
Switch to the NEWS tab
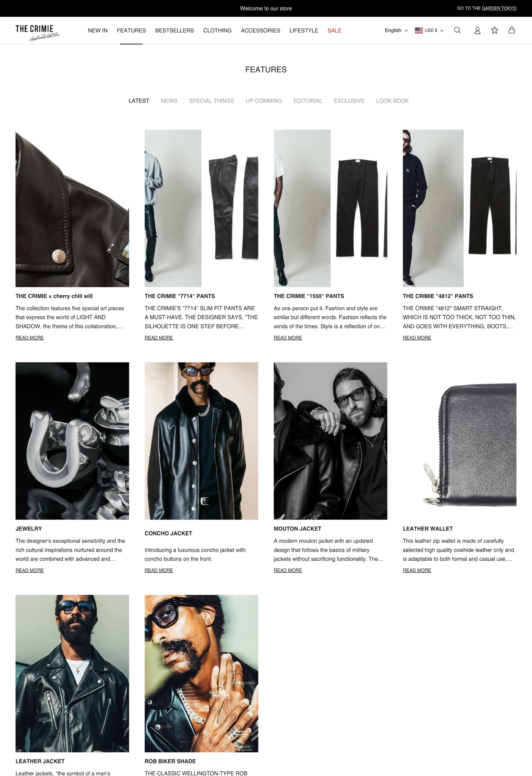click(169, 101)
